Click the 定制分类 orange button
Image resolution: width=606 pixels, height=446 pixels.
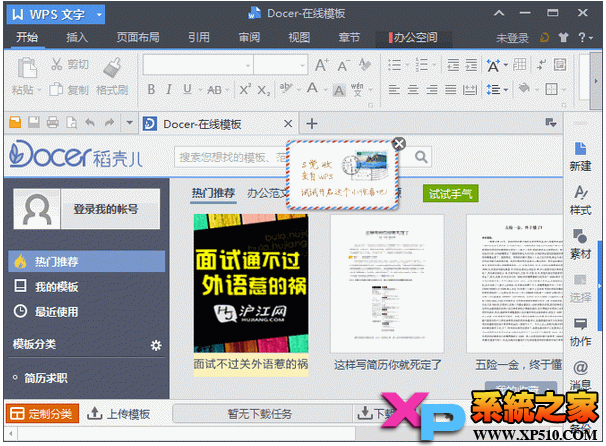43,414
